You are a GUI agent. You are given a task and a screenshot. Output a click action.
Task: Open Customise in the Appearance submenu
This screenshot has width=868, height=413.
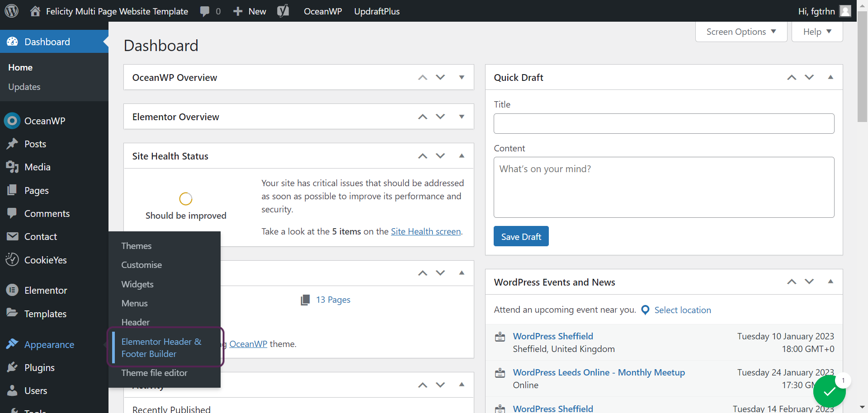click(x=142, y=265)
